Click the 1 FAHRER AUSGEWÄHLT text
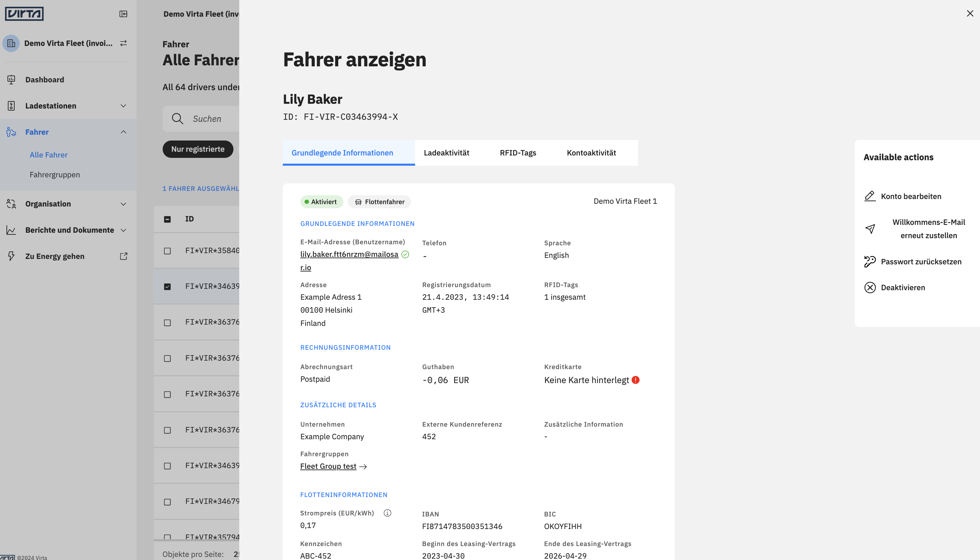The height and width of the screenshot is (560, 980). (x=201, y=188)
